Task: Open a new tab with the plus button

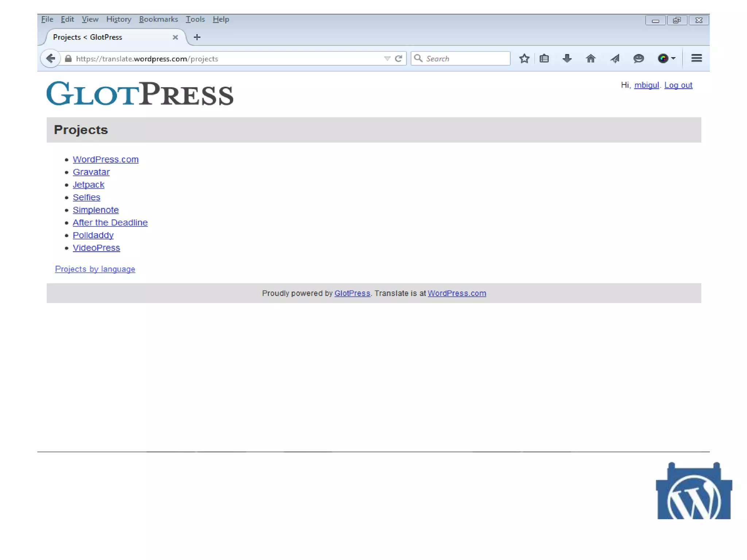Action: (x=197, y=37)
